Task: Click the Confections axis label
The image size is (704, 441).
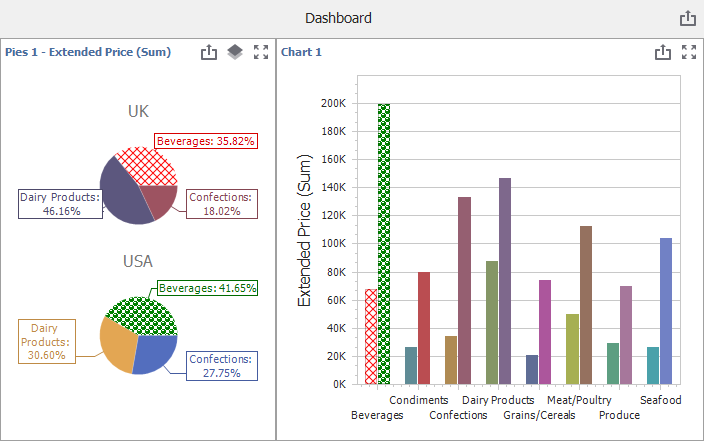Action: point(458,415)
